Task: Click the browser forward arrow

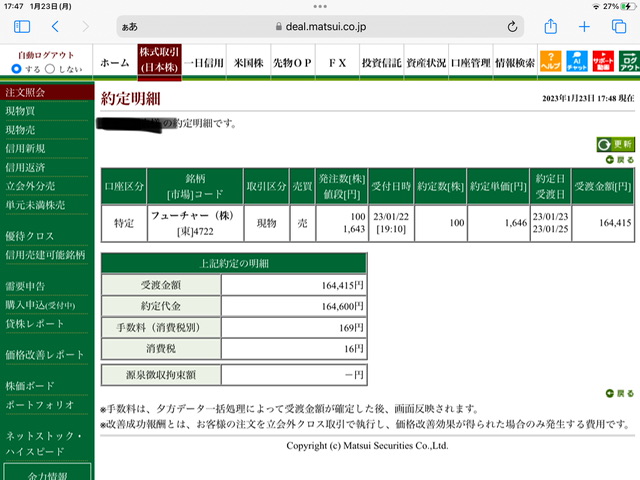Action: (85, 27)
